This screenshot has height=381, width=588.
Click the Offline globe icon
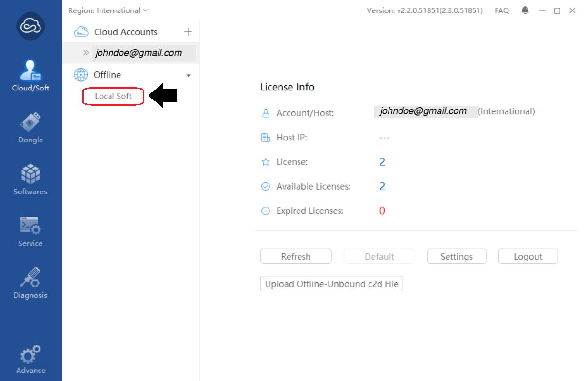tap(81, 75)
